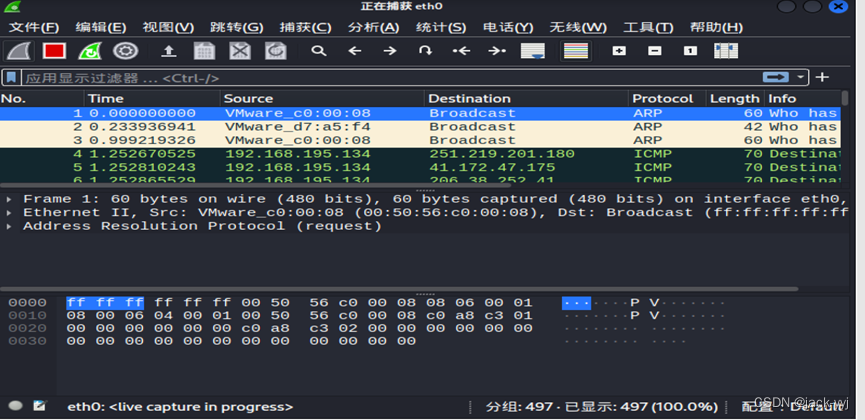Click hex offset row 0020
The height and width of the screenshot is (420, 865).
pos(27,329)
